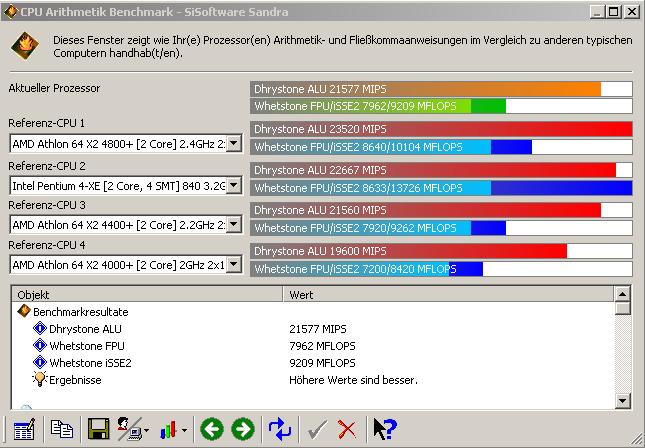Minimize the Sandra benchmark window
This screenshot has height=448, width=645.
click(597, 12)
